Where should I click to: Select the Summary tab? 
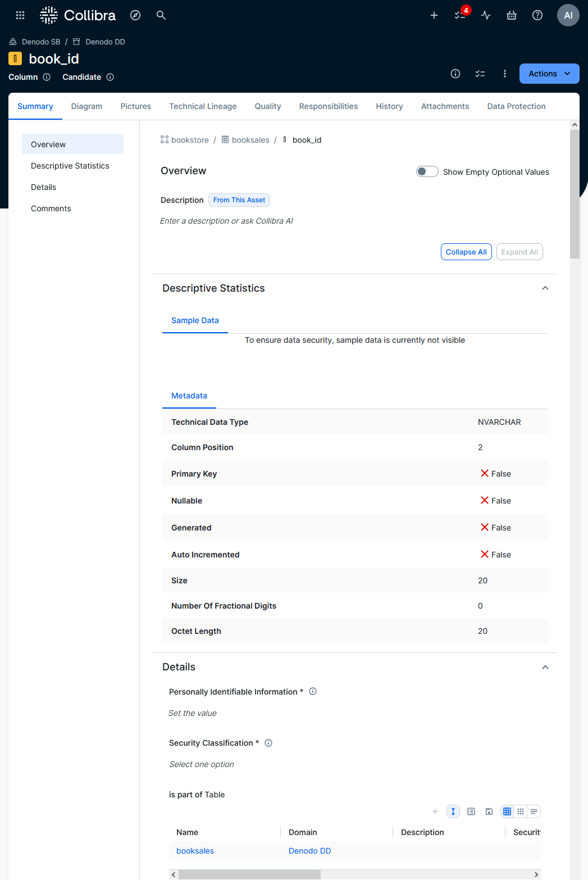tap(35, 106)
